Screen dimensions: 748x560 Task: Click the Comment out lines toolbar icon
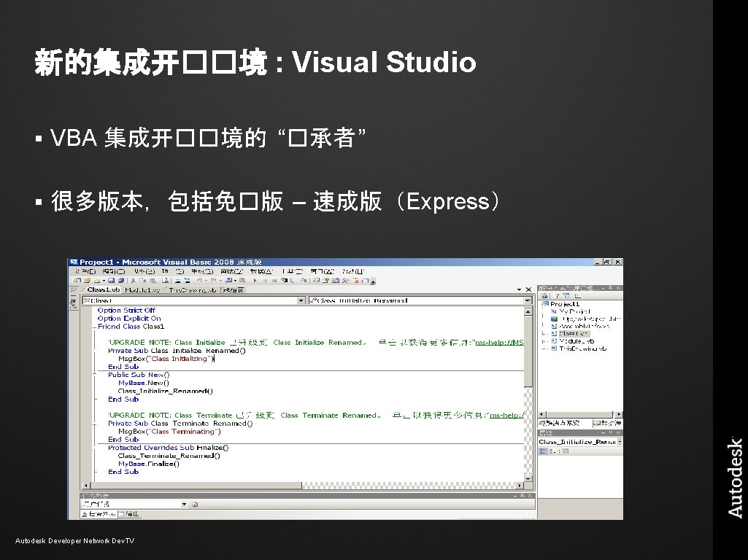click(x=177, y=281)
